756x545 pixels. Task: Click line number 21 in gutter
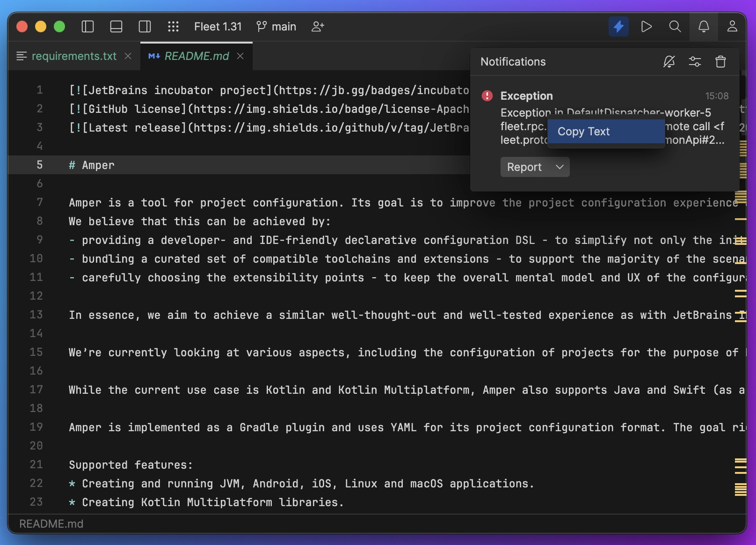point(36,464)
